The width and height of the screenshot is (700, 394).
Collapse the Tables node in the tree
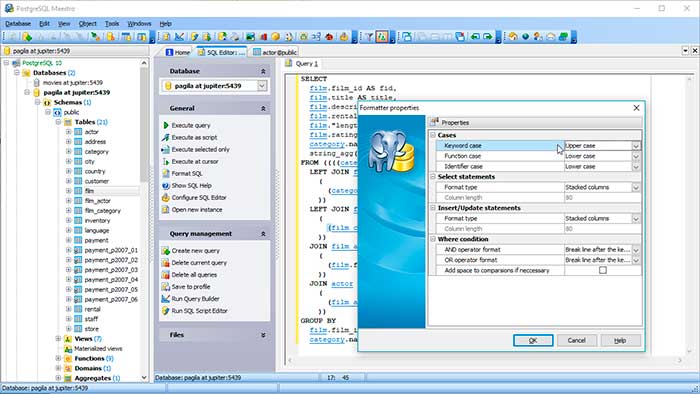tap(58, 122)
